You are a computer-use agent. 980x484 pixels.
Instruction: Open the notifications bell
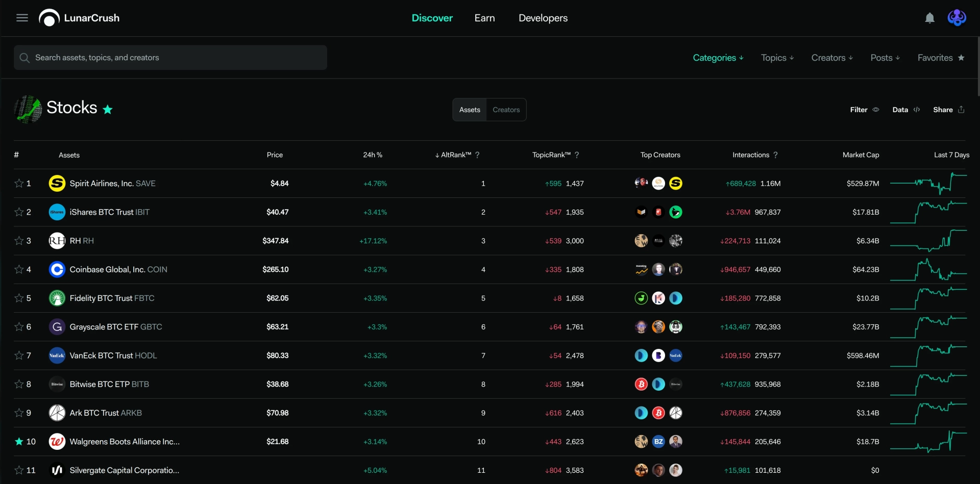pyautogui.click(x=929, y=18)
